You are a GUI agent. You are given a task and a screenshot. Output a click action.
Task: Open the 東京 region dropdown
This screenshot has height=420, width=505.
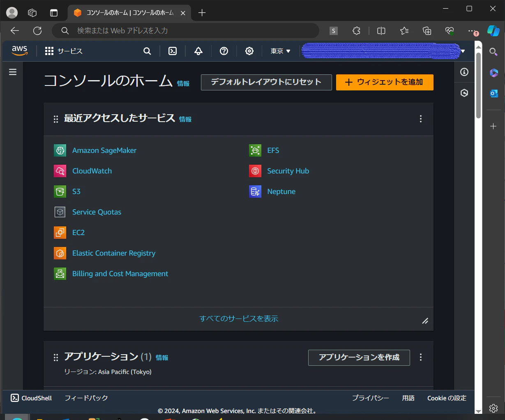(x=280, y=51)
